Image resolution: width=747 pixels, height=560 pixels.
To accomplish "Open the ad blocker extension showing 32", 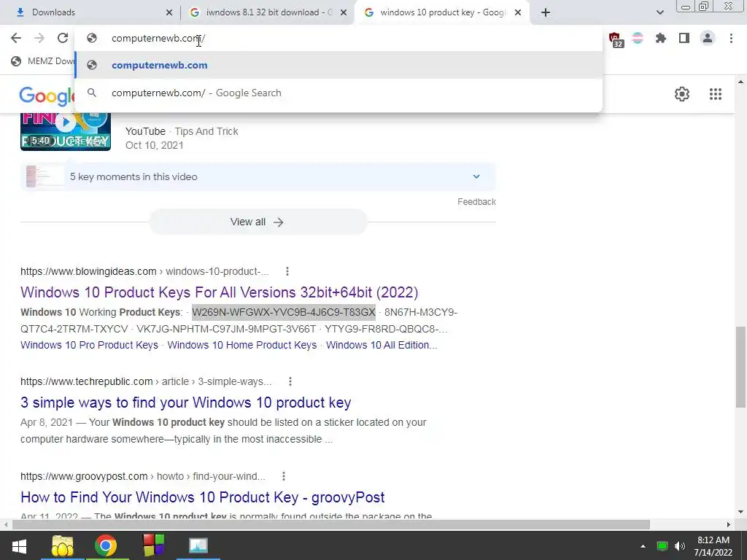I will (616, 39).
